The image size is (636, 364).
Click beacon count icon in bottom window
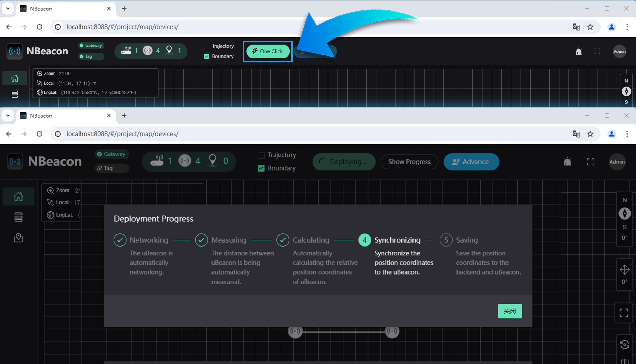[185, 161]
